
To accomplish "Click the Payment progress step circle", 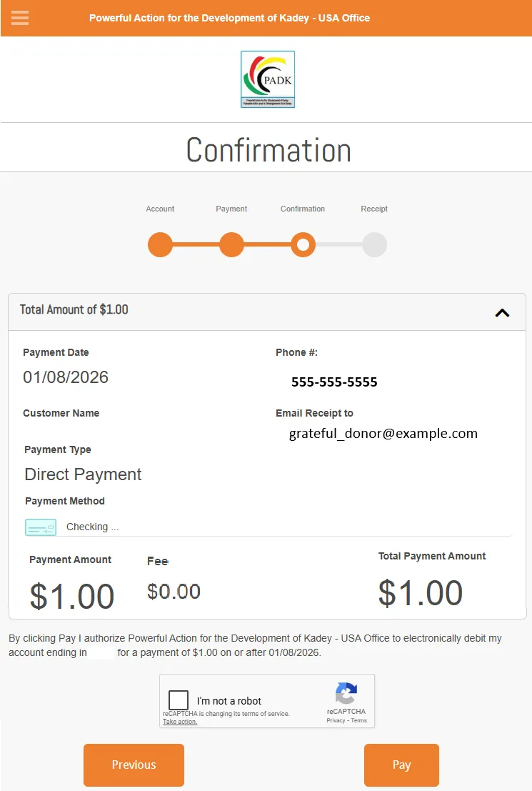I will [231, 244].
